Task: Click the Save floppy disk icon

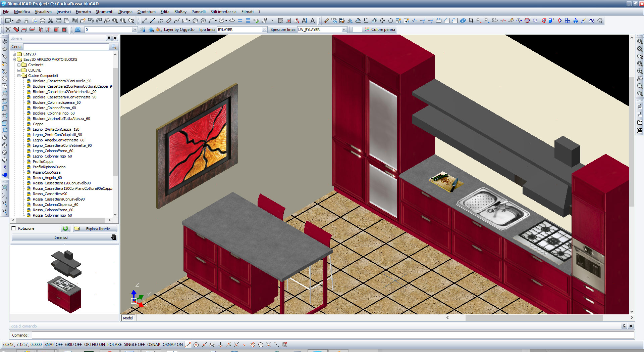Action: tap(26, 21)
